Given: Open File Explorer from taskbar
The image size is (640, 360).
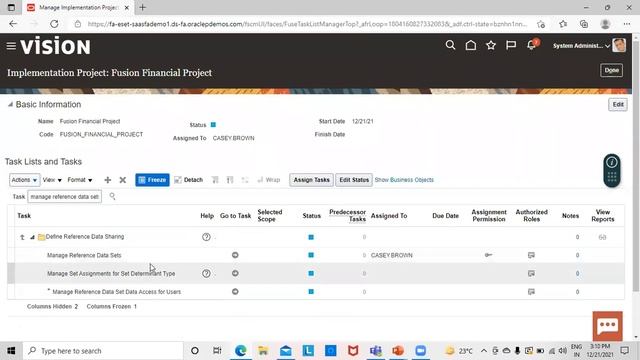Looking at the screenshot, I should click(263, 351).
